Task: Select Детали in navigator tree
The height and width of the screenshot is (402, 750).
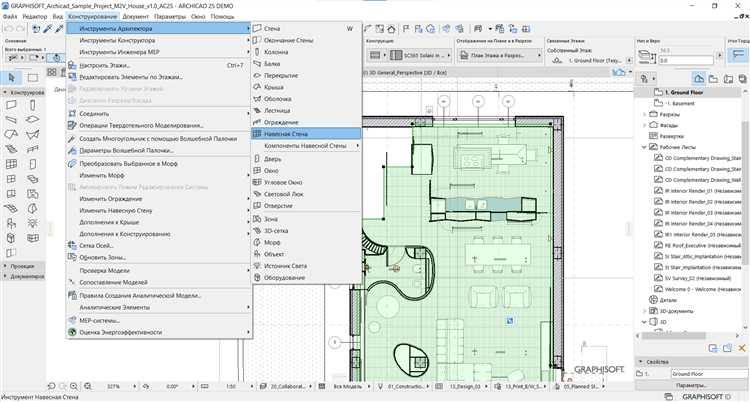Action: 668,300
